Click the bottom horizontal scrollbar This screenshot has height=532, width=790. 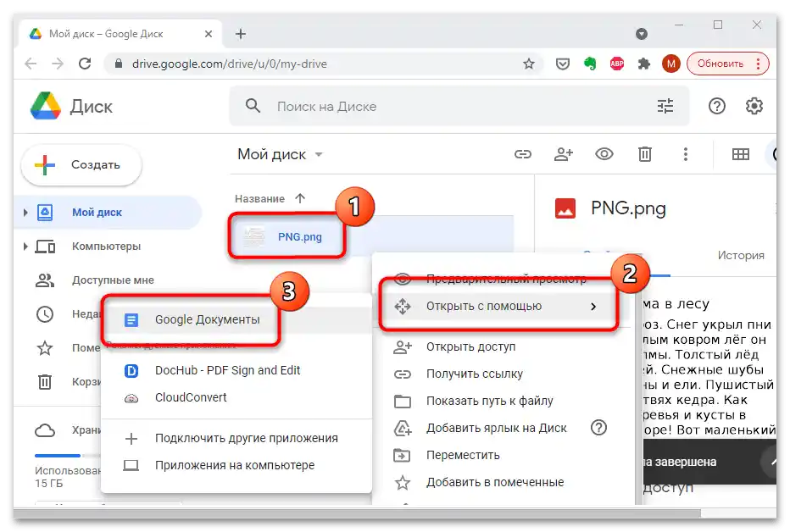pyautogui.click(x=358, y=513)
